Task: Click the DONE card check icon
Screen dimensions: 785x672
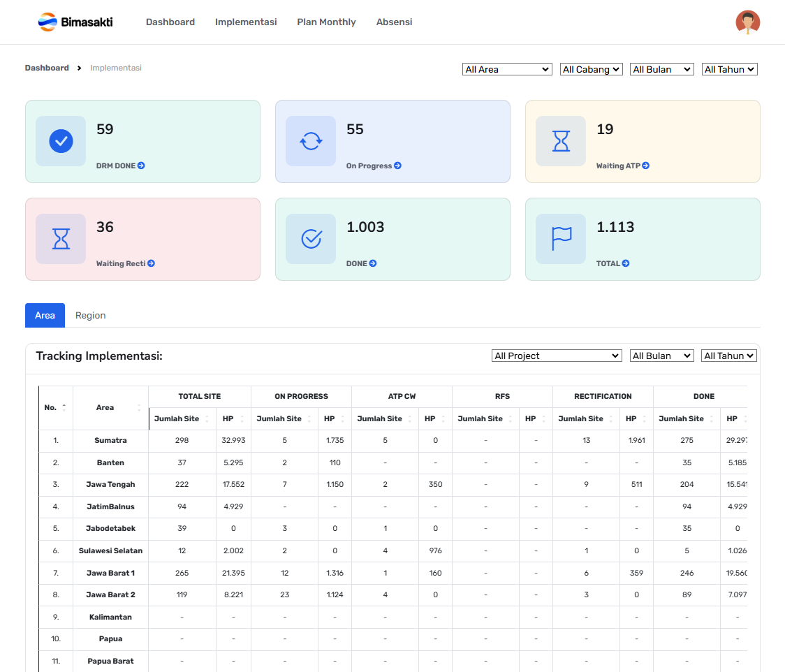Action: click(311, 239)
